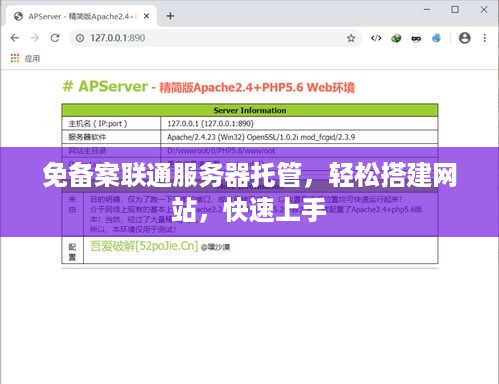Click the 127.0.0.1 (127.0.0.1:890) cell
499x384 pixels.
tap(299, 124)
